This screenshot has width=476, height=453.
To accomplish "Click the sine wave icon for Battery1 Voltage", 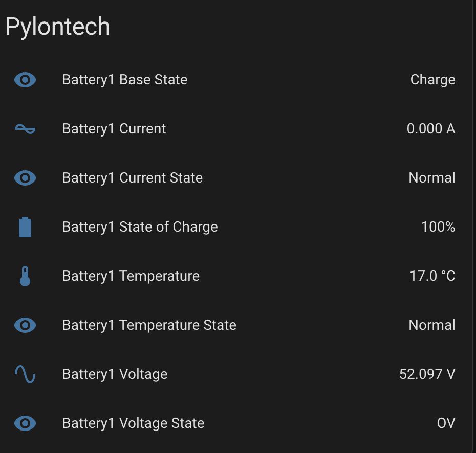I will 25,374.
